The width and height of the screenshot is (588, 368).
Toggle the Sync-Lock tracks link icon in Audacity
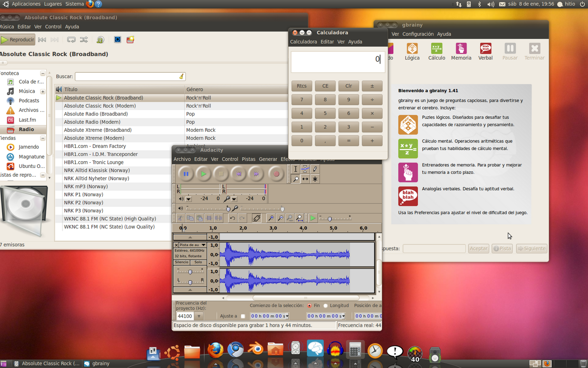coord(257,218)
